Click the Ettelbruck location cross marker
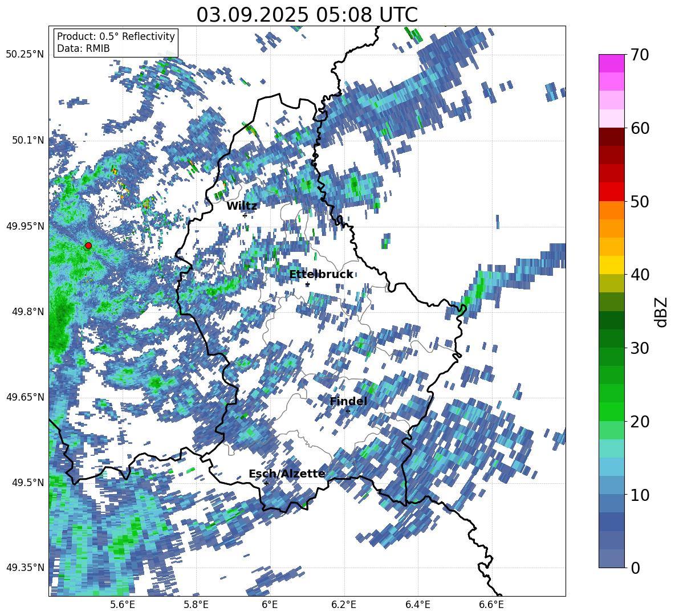 pyautogui.click(x=307, y=284)
